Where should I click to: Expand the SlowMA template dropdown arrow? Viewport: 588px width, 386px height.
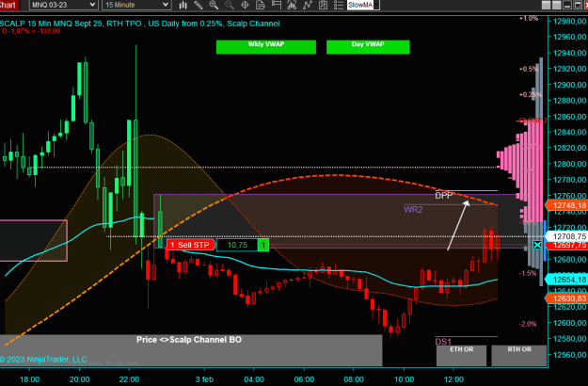[x=376, y=5]
